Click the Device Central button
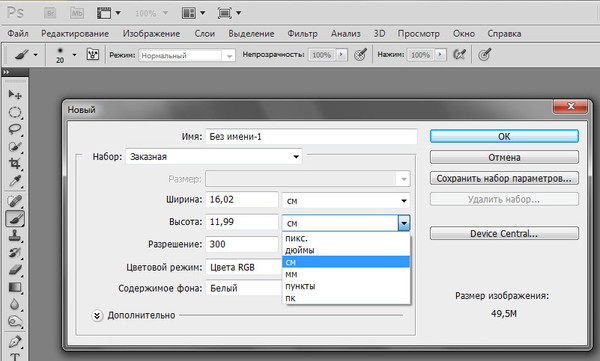Screen dimensions: 600x361 [x=504, y=234]
